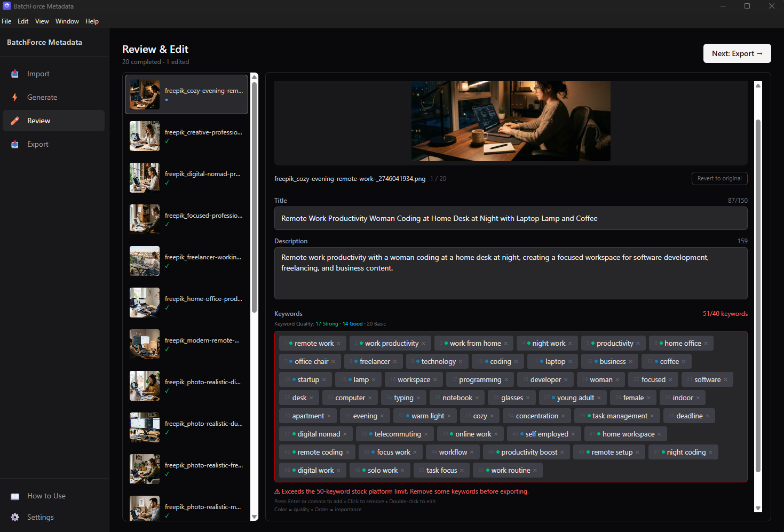Delete the 'work routine' keyword
Screen dimensions: 784x532
[535, 471]
